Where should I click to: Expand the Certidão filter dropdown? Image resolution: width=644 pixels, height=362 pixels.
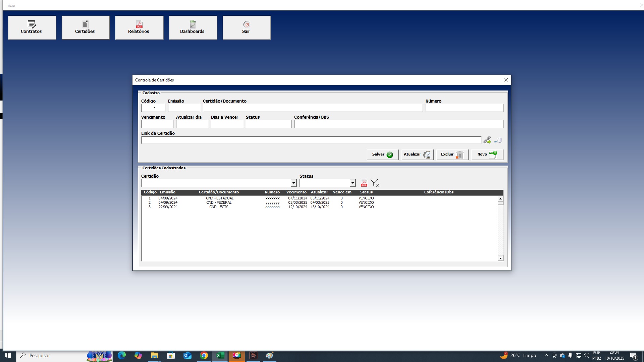293,183
